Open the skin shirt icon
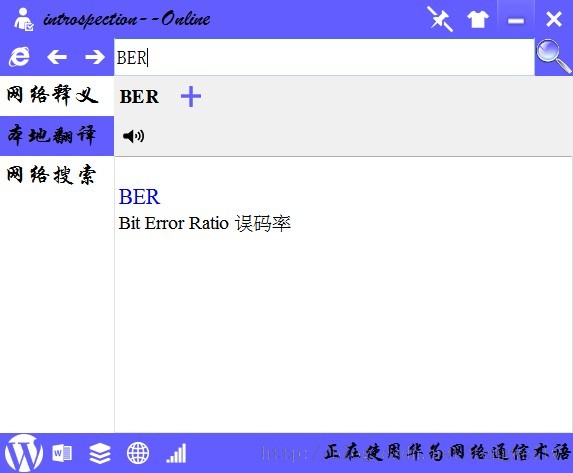The width and height of the screenshot is (573, 473). click(x=478, y=19)
